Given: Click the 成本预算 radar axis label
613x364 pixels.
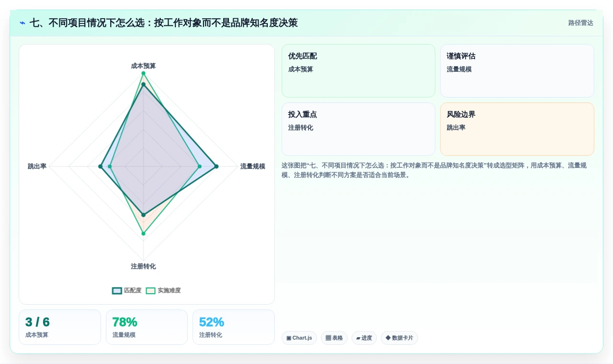Looking at the screenshot, I should tap(143, 66).
